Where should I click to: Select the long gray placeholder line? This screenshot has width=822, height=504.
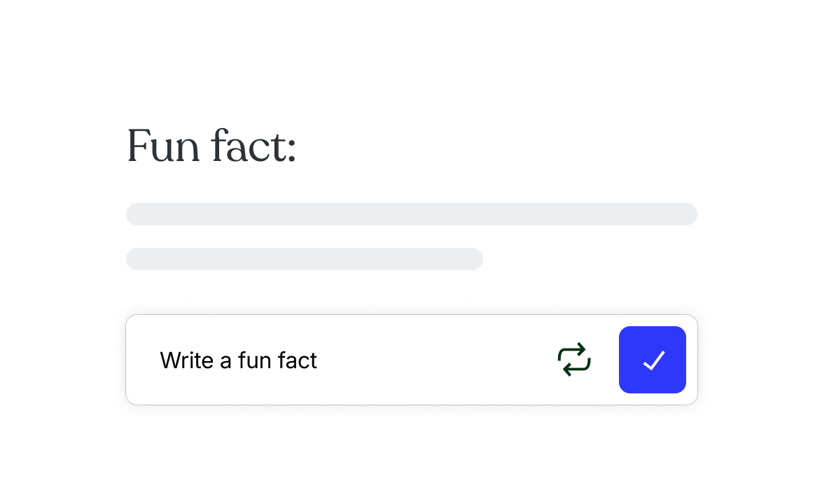411,214
